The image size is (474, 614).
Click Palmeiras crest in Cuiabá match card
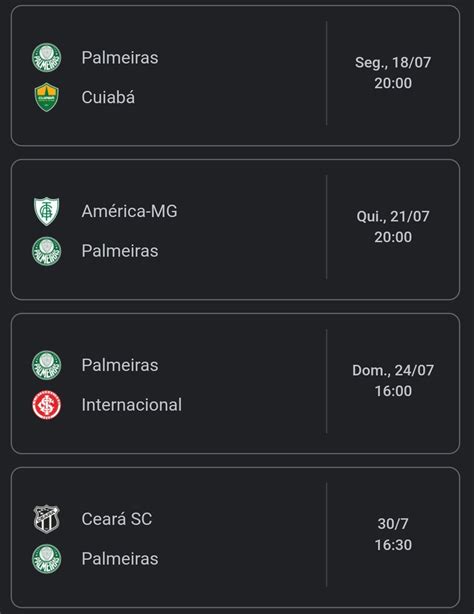(47, 58)
